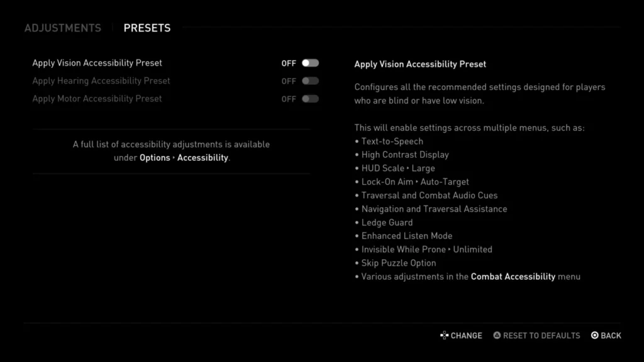Click the d-pad Change icon
This screenshot has width=644, height=362.
click(x=445, y=336)
